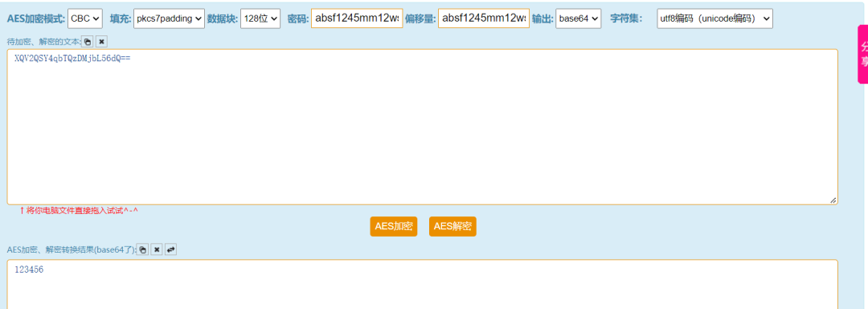Clear the AES conversion result

[x=157, y=249]
